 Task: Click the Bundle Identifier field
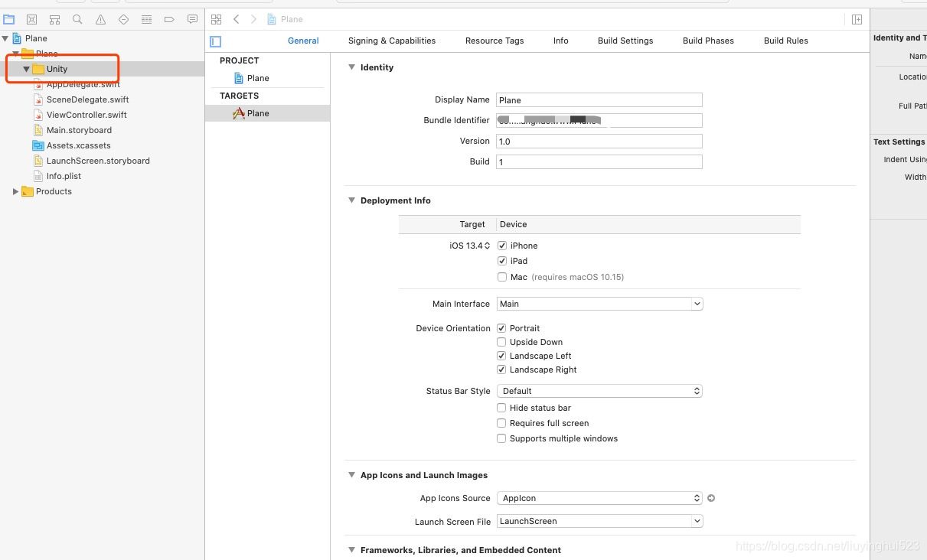click(x=599, y=120)
